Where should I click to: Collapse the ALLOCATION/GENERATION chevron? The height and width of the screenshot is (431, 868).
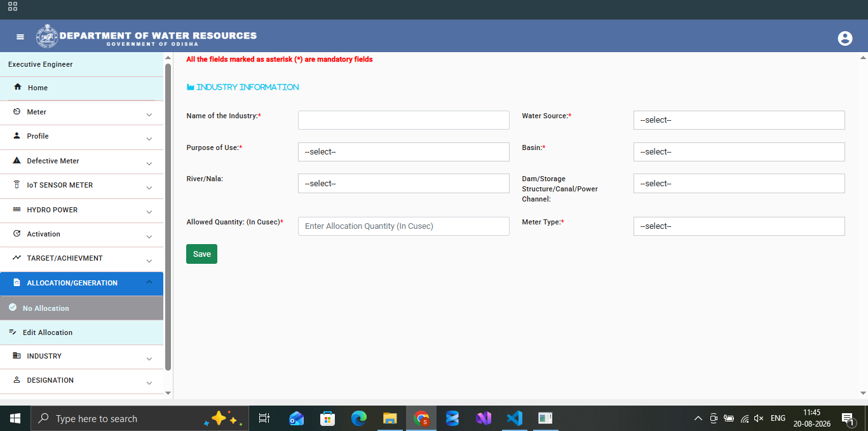coord(149,282)
